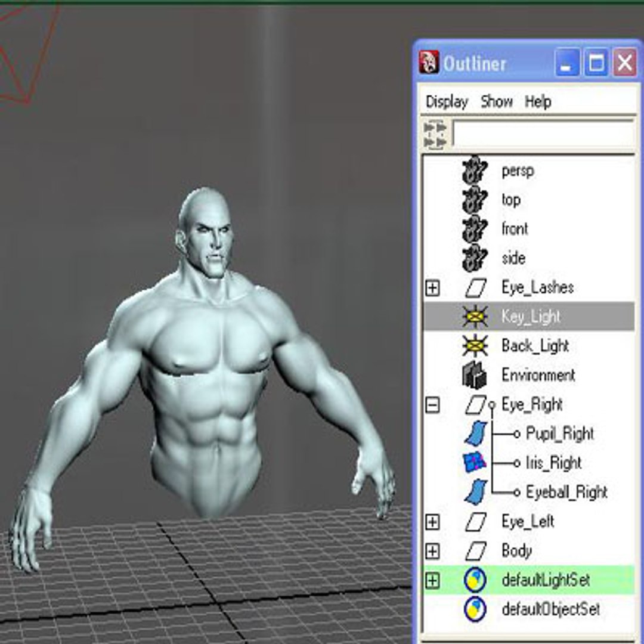Click the Iris_Right mesh icon
This screenshot has height=644, width=644.
point(475,463)
